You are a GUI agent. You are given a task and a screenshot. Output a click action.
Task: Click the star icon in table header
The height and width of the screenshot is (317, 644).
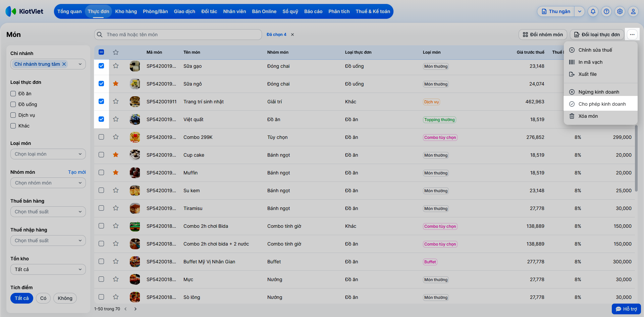pyautogui.click(x=116, y=52)
